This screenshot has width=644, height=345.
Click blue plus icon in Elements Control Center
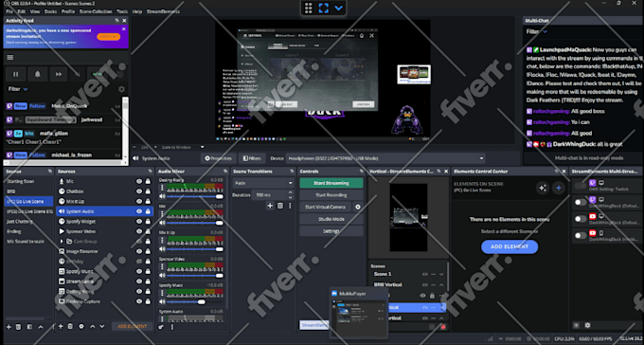tap(559, 188)
